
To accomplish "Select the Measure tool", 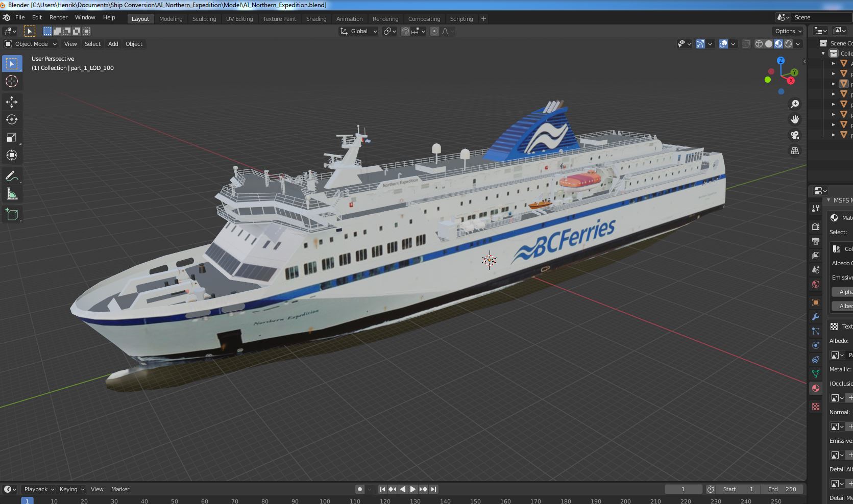I will click(x=12, y=194).
